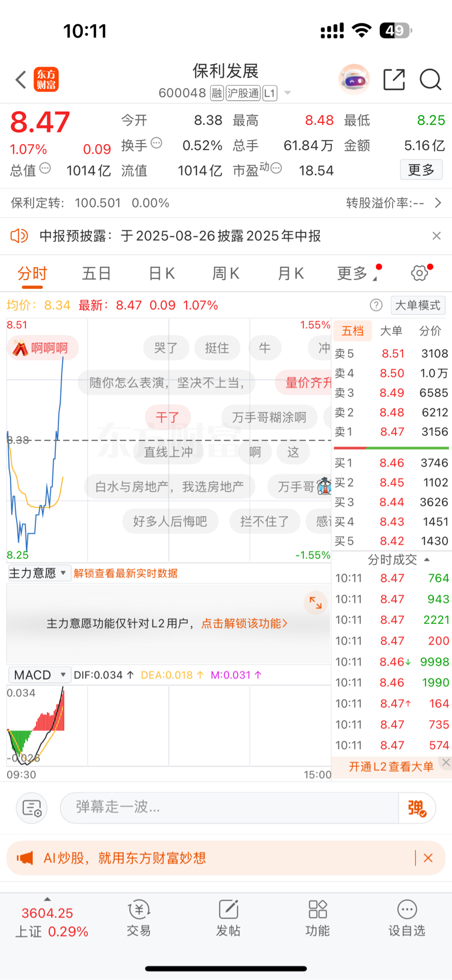The height and width of the screenshot is (980, 452).
Task: Tap the 市盈 info icon
Action: pos(276,168)
